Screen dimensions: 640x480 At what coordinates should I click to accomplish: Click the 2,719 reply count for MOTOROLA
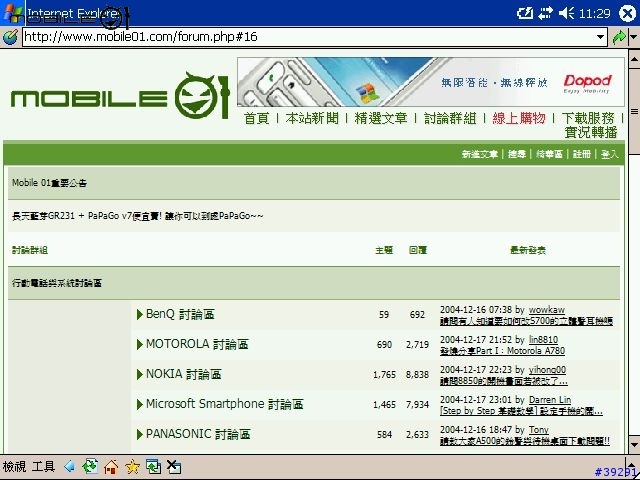tap(417, 344)
